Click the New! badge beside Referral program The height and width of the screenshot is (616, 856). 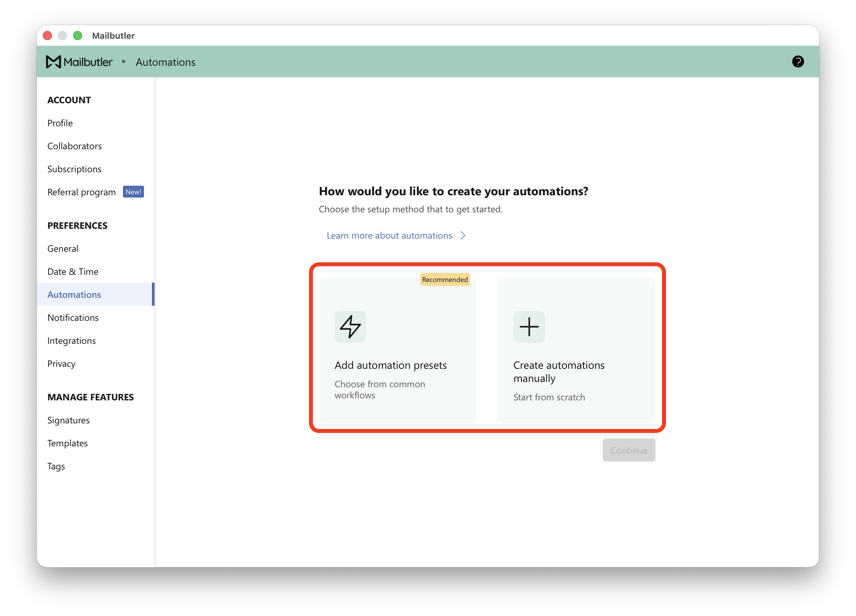(x=133, y=192)
